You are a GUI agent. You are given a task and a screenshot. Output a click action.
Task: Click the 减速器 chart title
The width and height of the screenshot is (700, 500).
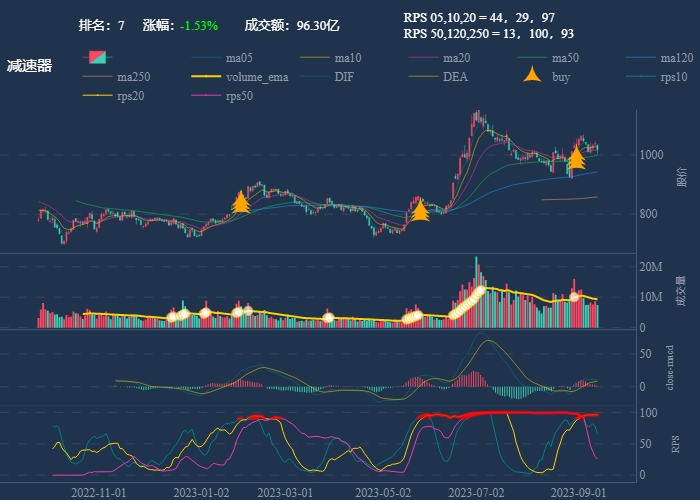[30, 66]
